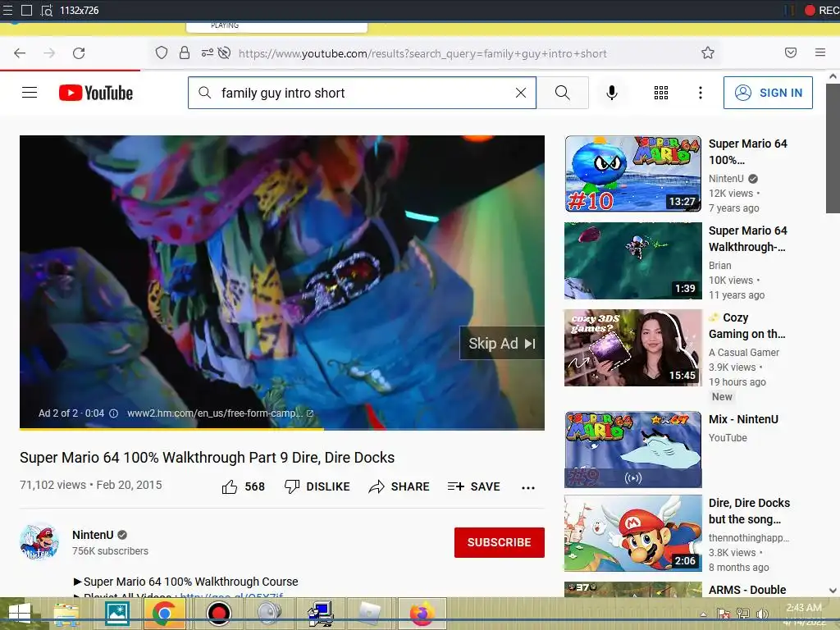Viewport: 840px width, 630px height.
Task: Open the Dire, Dire Docks song video thumbnail
Action: pyautogui.click(x=632, y=533)
